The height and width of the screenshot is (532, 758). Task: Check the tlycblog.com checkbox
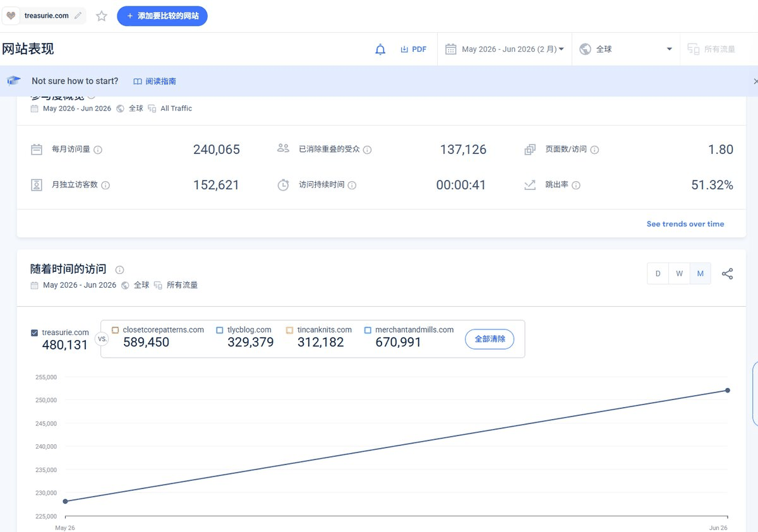[220, 330]
